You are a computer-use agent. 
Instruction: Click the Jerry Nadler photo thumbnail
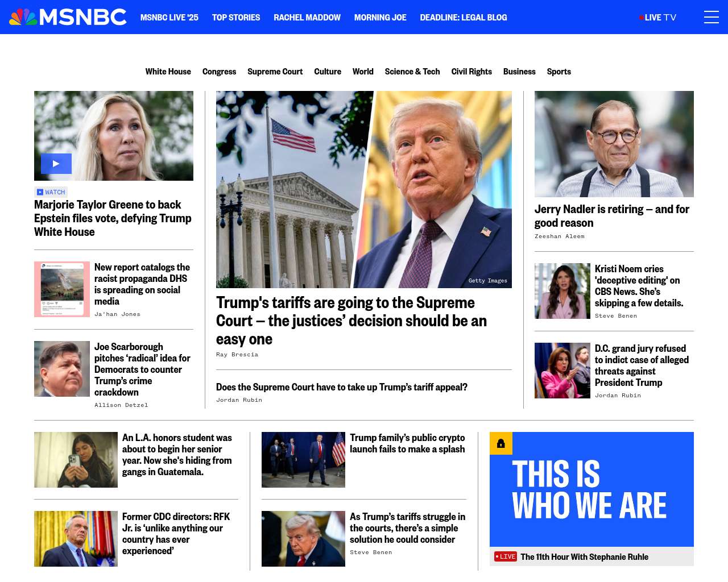point(614,144)
